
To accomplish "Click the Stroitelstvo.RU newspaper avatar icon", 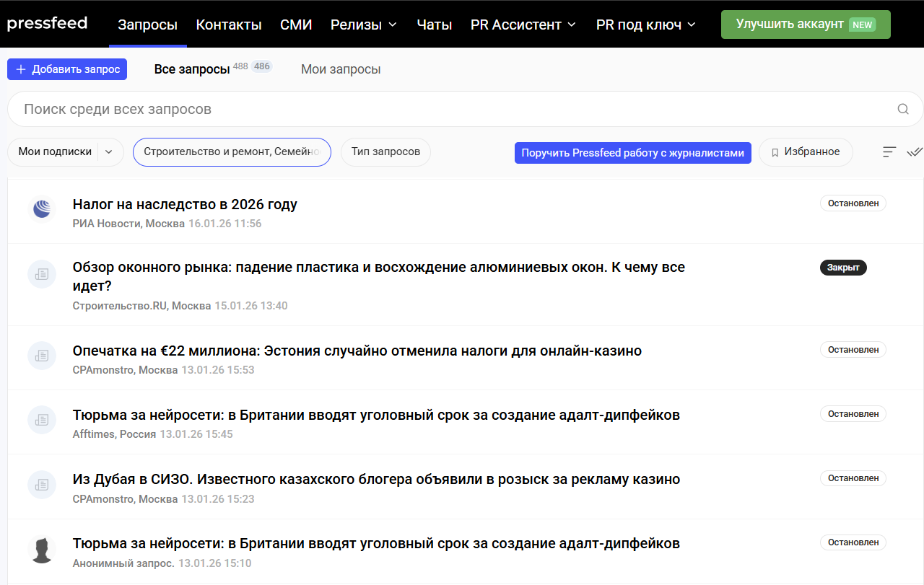I will click(x=42, y=274).
